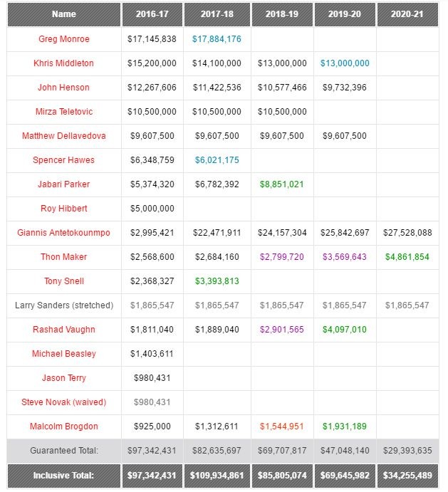Open the Jabari Parker link
448x492 pixels.
(64, 184)
